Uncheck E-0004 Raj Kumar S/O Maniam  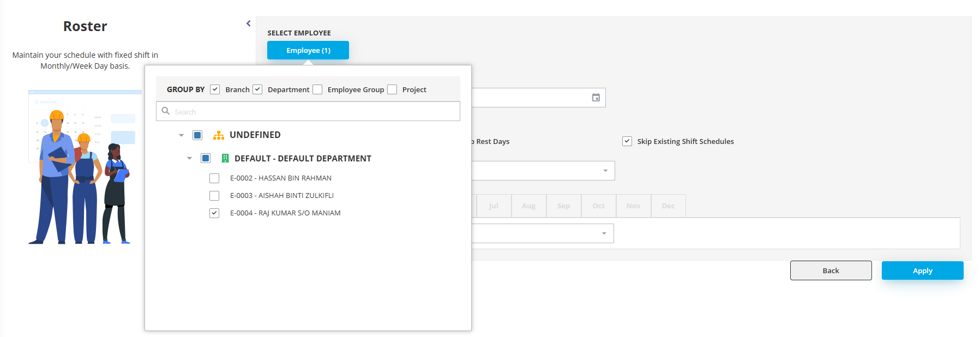[x=214, y=213]
